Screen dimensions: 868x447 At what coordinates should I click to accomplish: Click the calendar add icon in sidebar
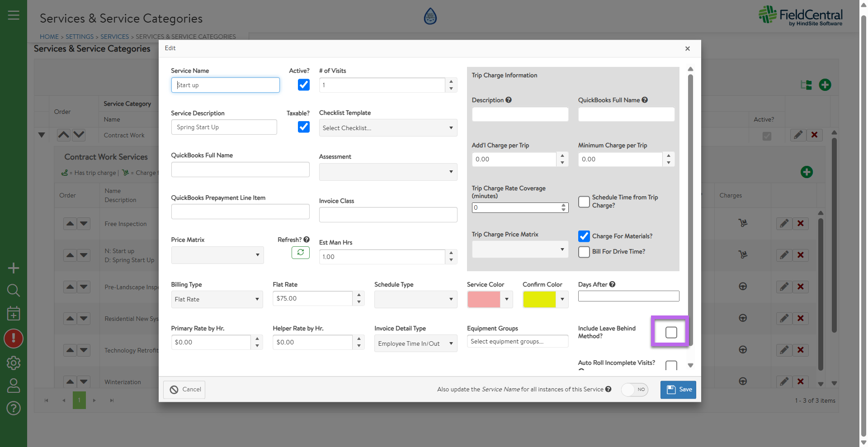(14, 313)
